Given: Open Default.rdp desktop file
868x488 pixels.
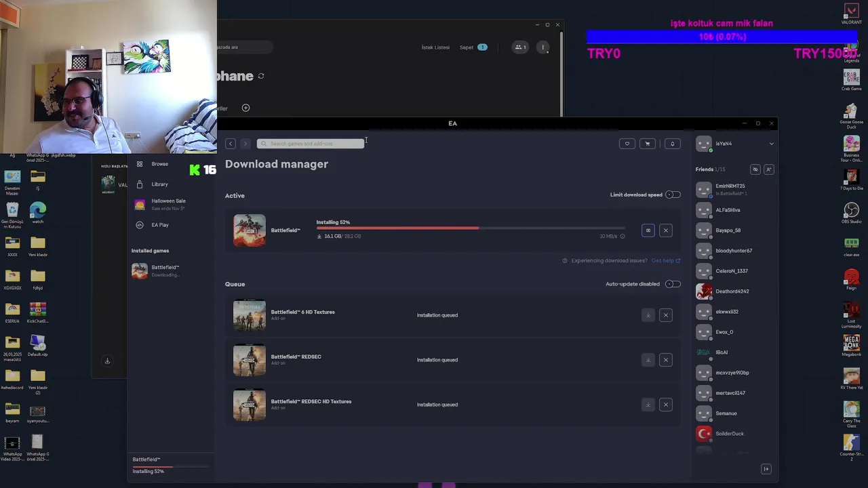Looking at the screenshot, I should 38,346.
